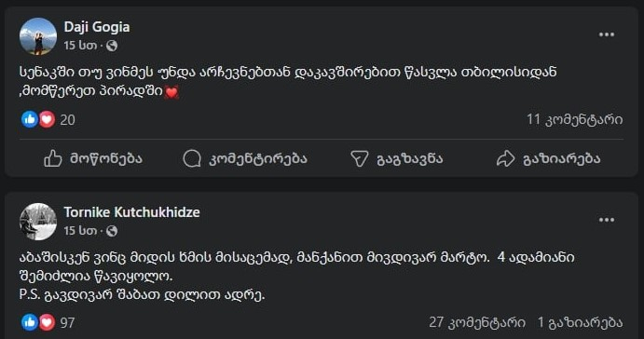Open the 27 კომენტარი comments link

point(477,322)
